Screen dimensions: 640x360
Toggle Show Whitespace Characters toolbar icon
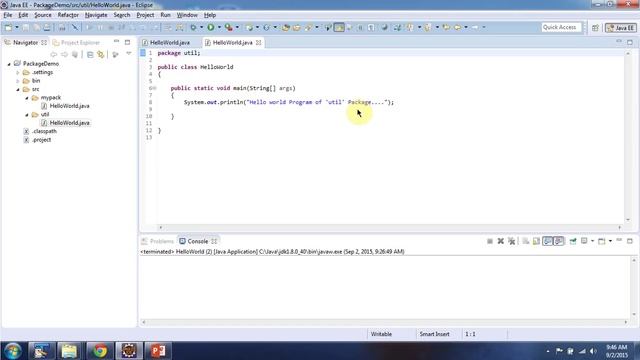[371, 27]
